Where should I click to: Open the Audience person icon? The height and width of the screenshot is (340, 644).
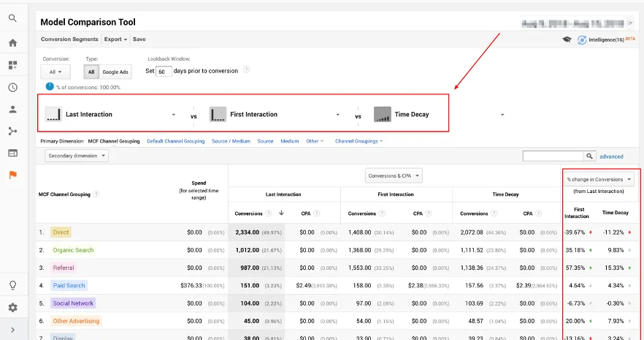point(12,110)
